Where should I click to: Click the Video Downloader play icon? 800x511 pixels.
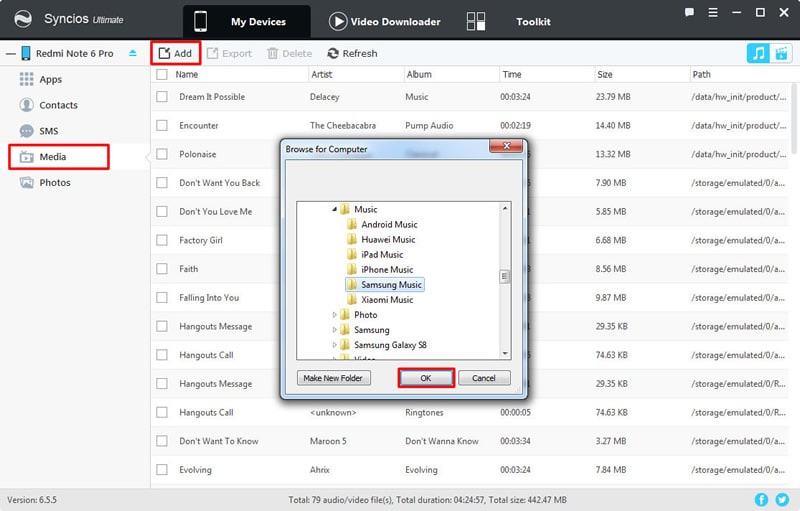(338, 21)
